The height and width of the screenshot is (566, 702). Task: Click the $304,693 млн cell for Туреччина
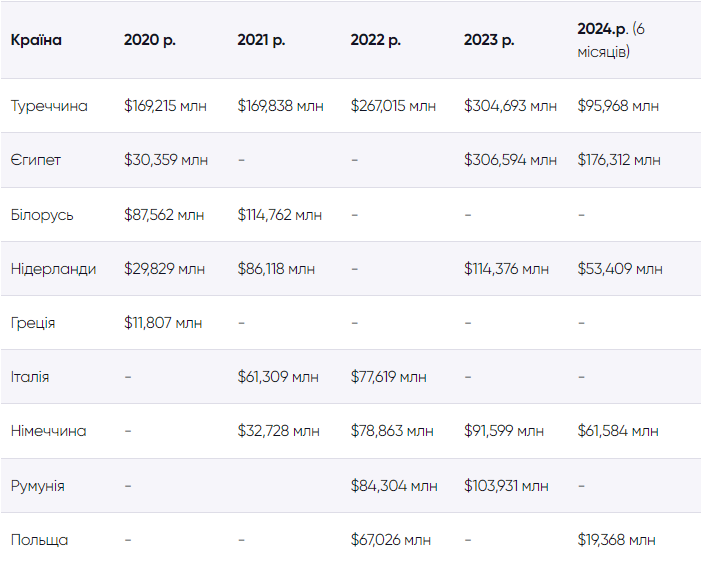[510, 106]
